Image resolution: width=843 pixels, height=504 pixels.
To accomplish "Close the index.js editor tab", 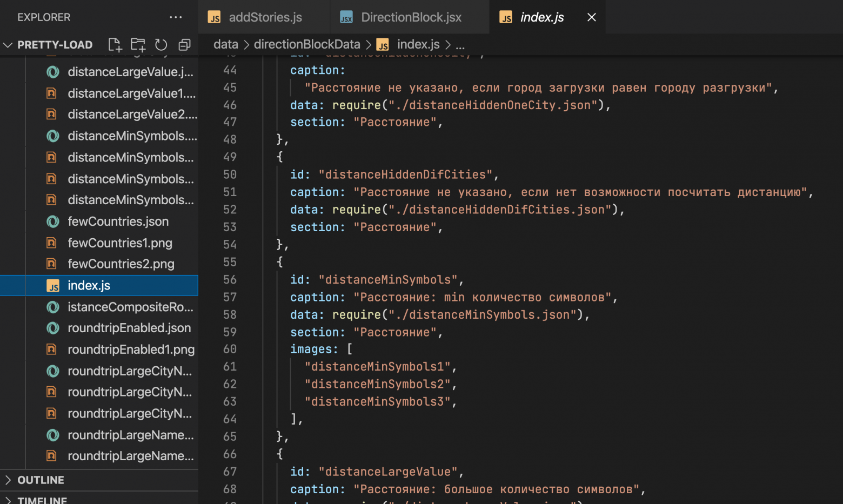I will click(x=591, y=17).
